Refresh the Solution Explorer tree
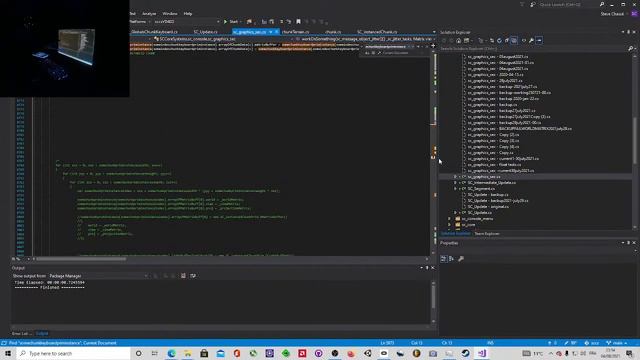The image size is (640, 360). point(499,40)
